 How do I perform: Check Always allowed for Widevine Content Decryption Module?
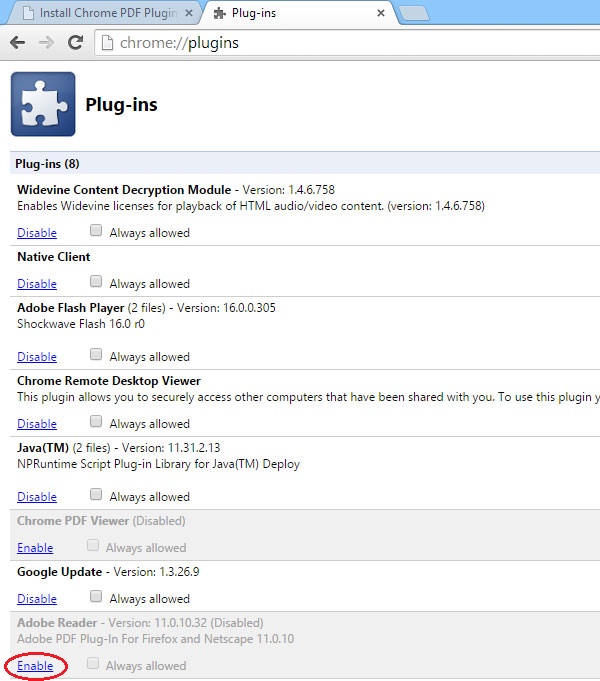coord(96,231)
